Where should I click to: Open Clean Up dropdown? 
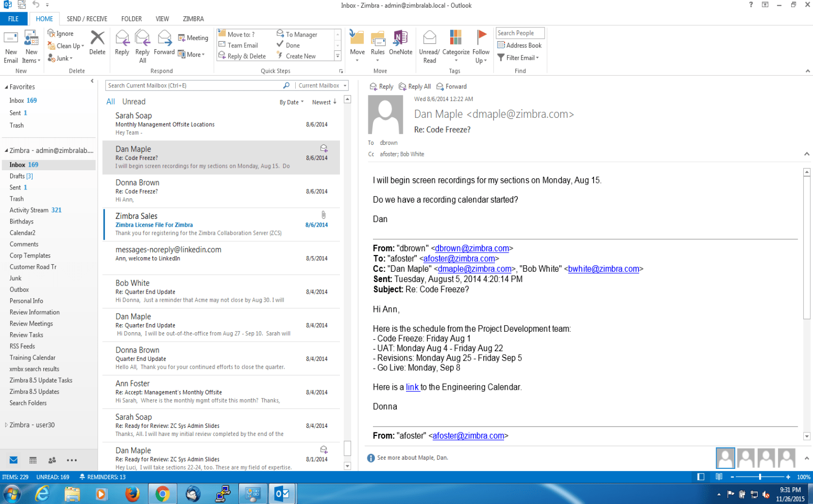[66, 46]
